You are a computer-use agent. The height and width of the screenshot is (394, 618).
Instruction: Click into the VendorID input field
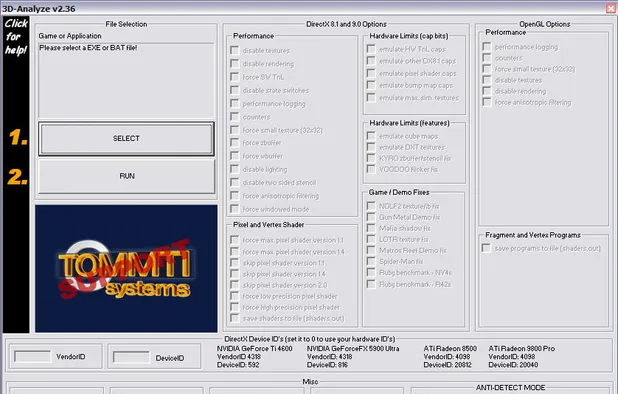pos(32,356)
